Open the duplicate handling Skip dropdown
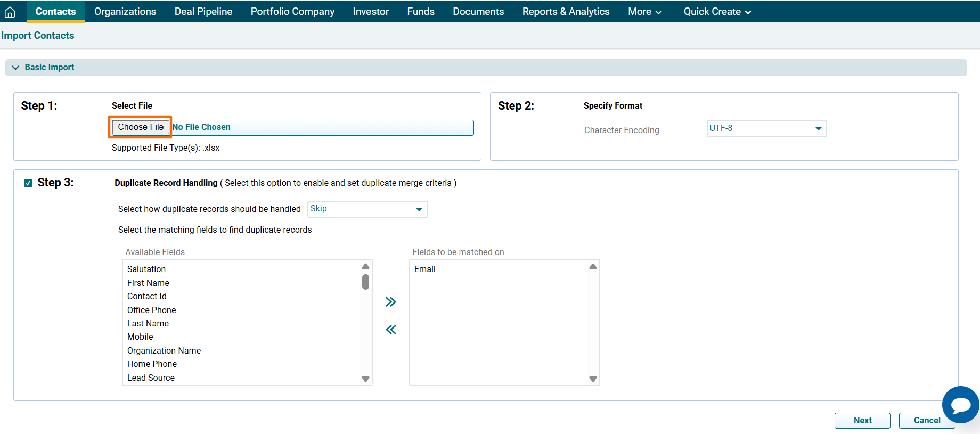 pos(367,209)
